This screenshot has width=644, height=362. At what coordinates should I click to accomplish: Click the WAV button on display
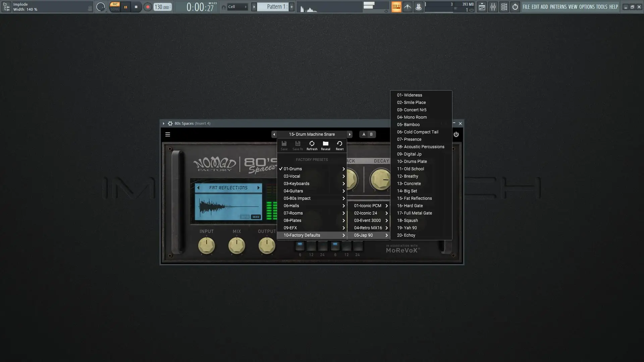pos(256,217)
